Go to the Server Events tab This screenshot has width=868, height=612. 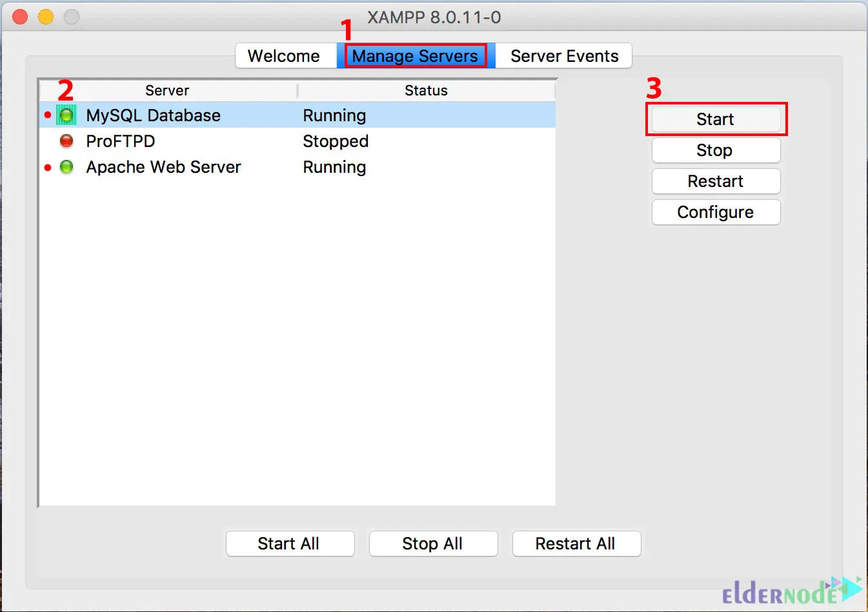click(x=564, y=56)
